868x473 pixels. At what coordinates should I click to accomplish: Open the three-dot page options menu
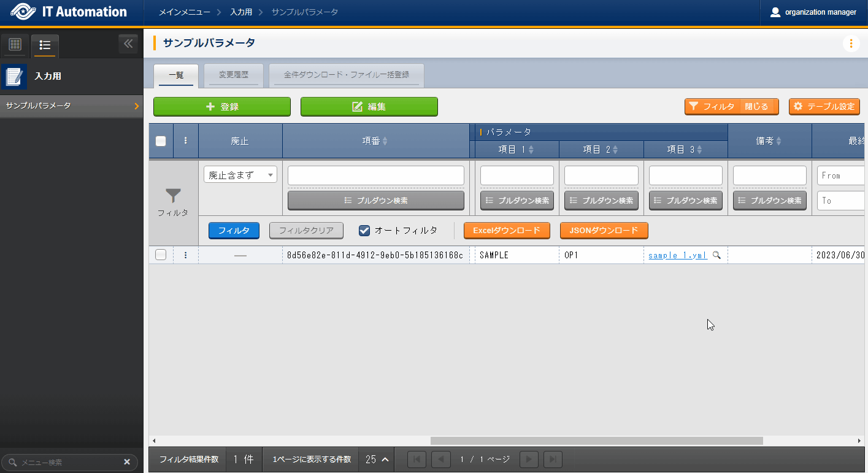[x=851, y=44]
